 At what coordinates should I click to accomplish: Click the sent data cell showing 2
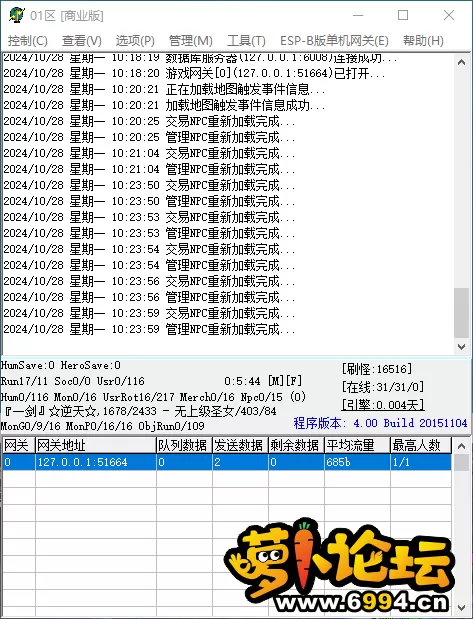pos(240,462)
